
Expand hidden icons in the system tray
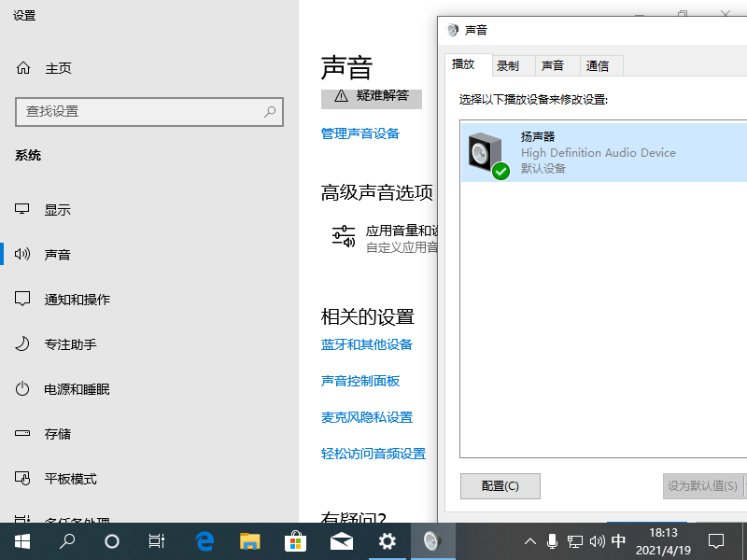[x=529, y=540]
